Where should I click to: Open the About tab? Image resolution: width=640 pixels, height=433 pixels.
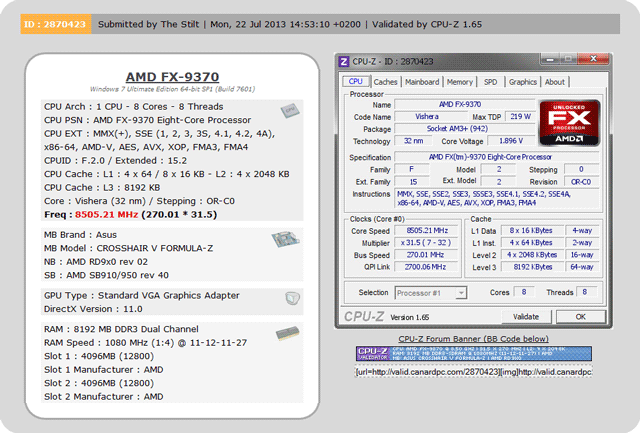555,82
